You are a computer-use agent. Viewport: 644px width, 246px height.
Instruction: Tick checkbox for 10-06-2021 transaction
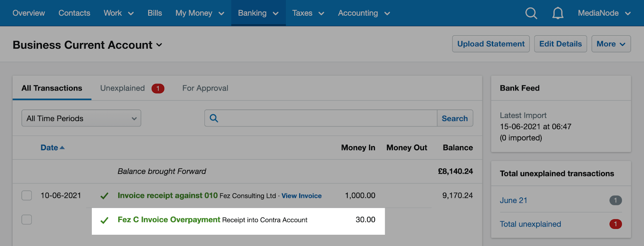(x=27, y=195)
